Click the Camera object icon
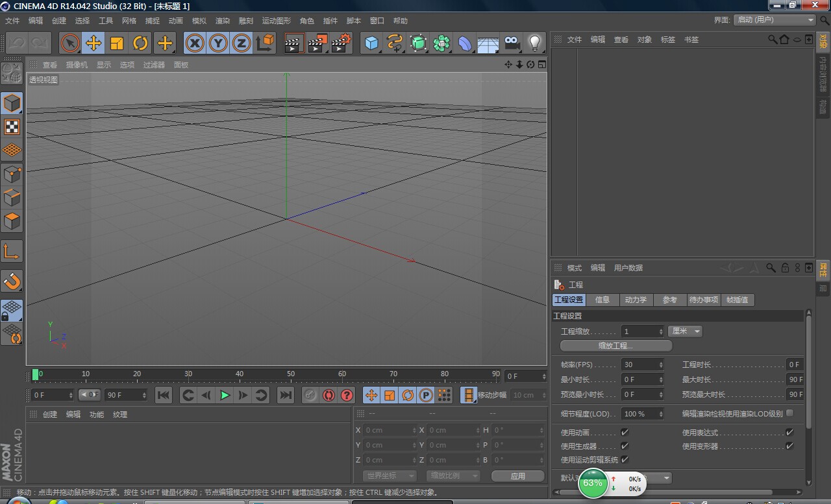Image resolution: width=831 pixels, height=504 pixels. pos(512,43)
